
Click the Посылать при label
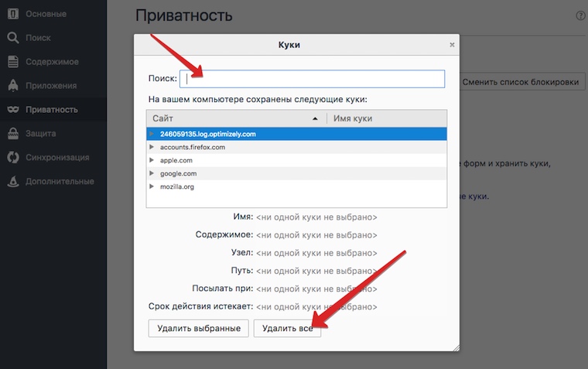pyautogui.click(x=222, y=289)
